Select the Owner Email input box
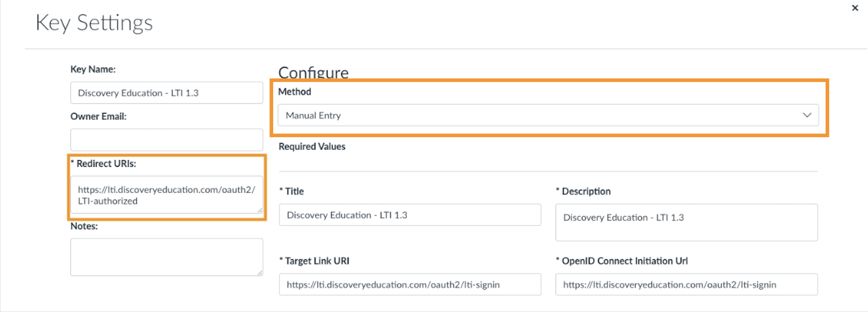 166,140
